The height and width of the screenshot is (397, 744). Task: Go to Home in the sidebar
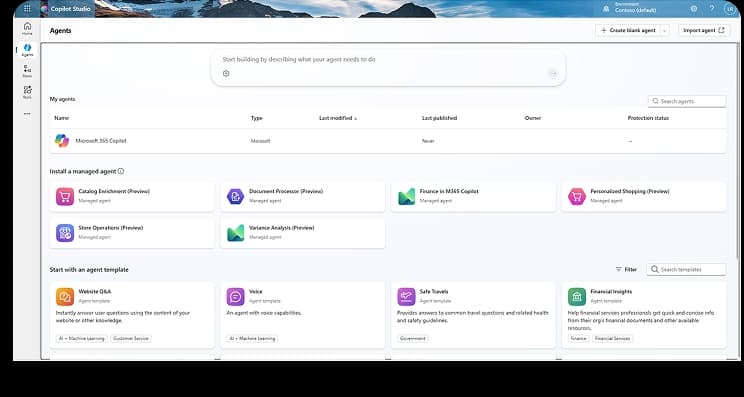pos(27,28)
